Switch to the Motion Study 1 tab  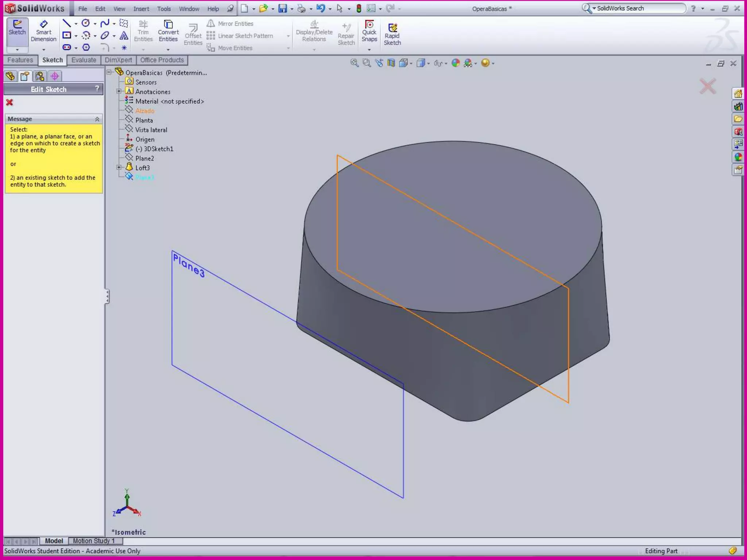[x=94, y=541]
